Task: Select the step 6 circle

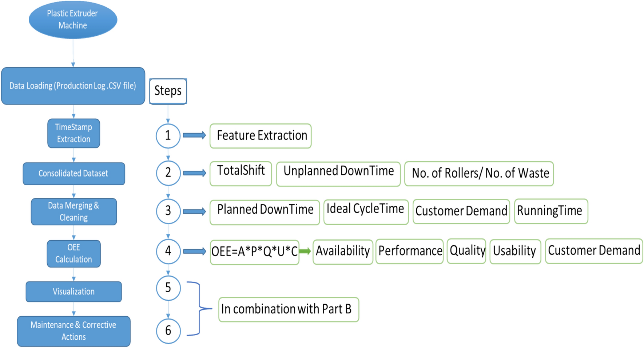Action: [x=168, y=331]
